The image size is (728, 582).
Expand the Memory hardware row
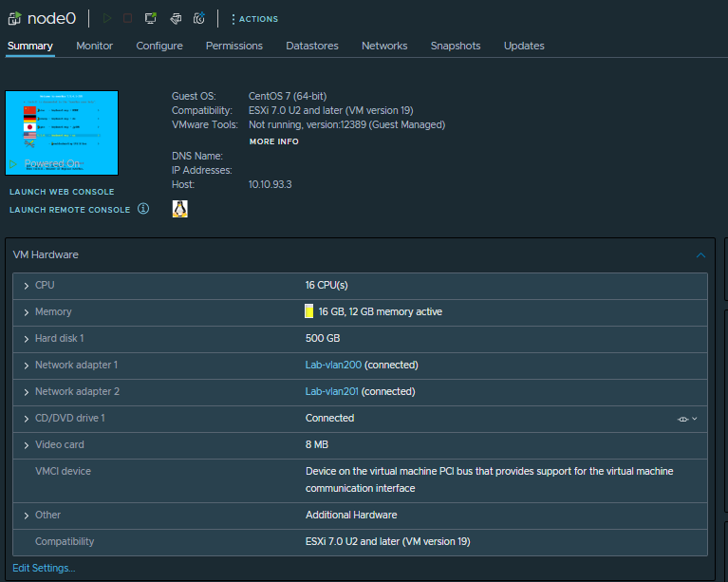26,311
